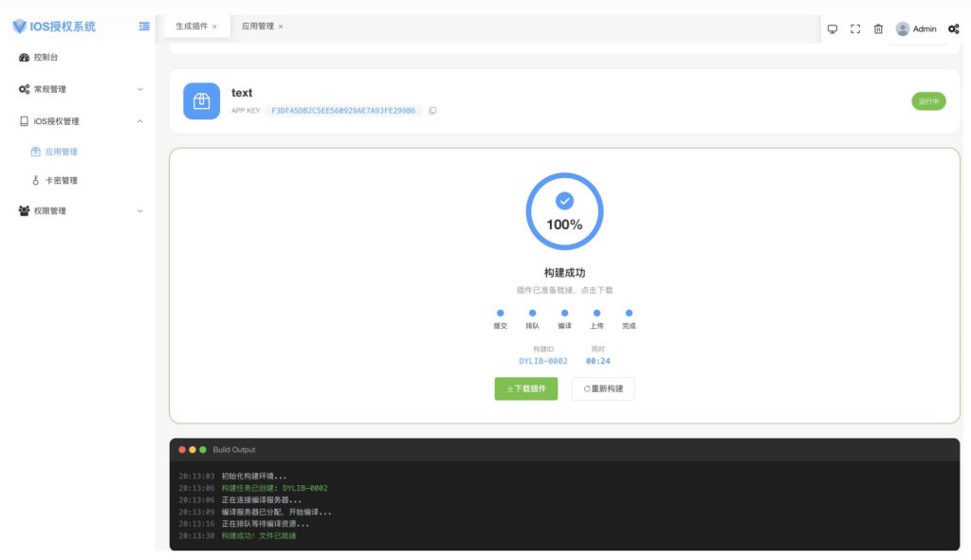Open settings via the gears icon top right
This screenshot has height=560, width=971.
[953, 29]
